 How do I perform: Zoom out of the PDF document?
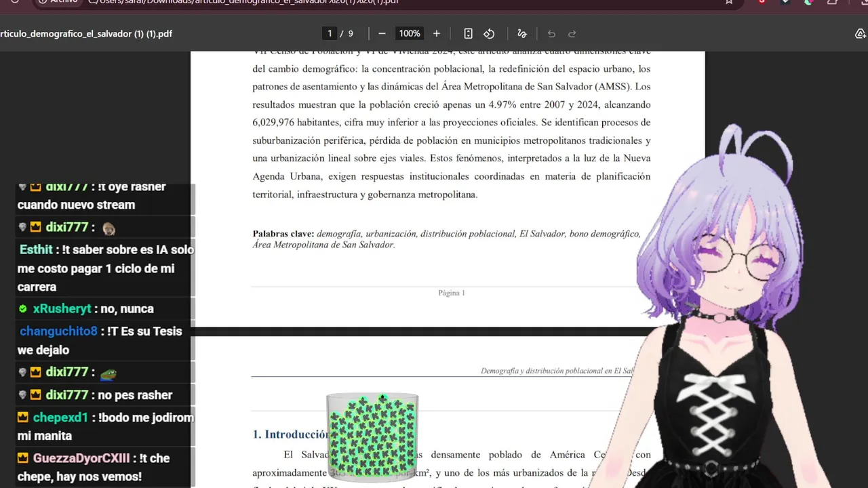pyautogui.click(x=382, y=33)
